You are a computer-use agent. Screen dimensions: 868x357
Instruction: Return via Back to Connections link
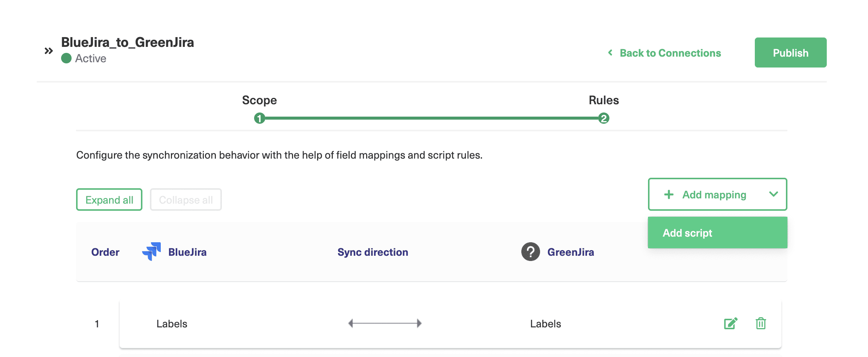pos(670,53)
